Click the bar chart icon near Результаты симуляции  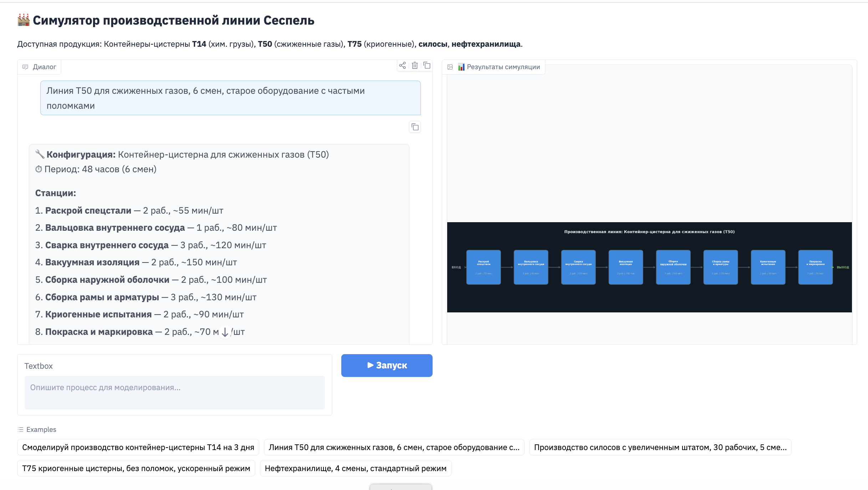click(x=461, y=67)
